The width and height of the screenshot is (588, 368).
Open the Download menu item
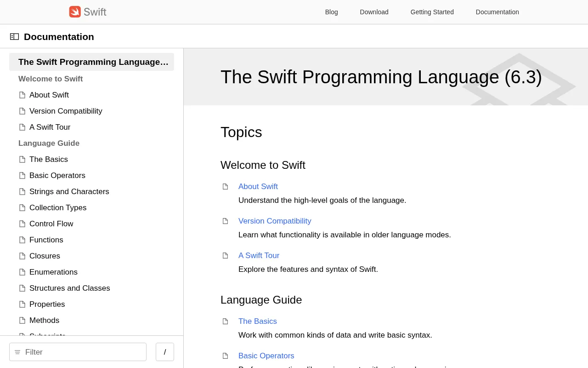(374, 12)
